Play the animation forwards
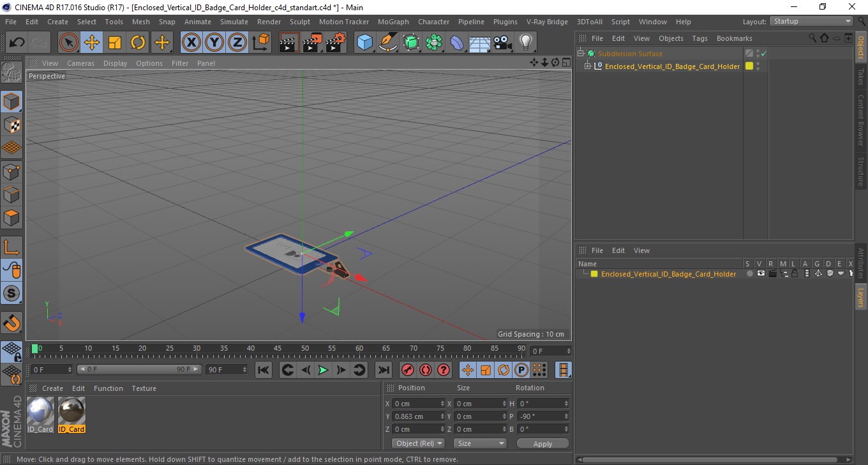Screen dimensions: 868x465 (x=323, y=370)
